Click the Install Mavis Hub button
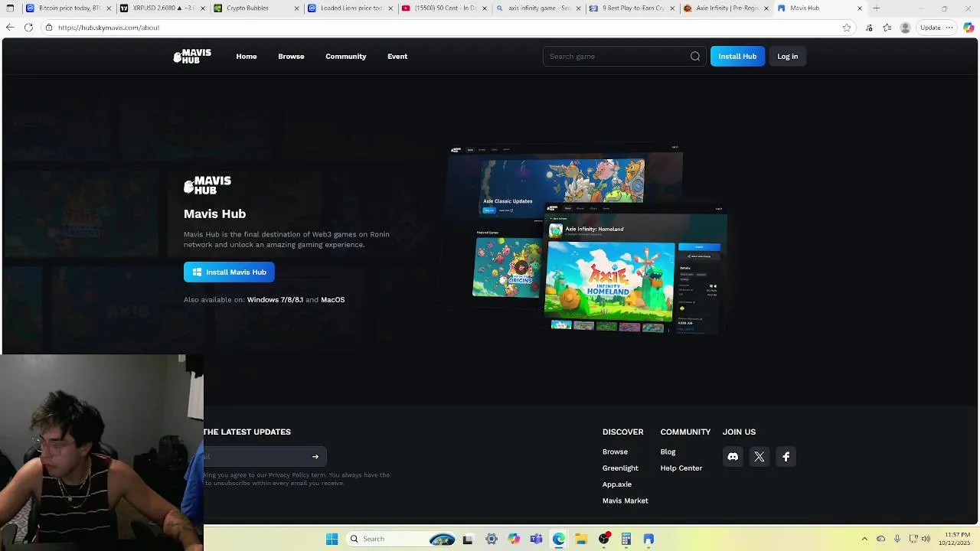Image resolution: width=980 pixels, height=551 pixels. (229, 272)
